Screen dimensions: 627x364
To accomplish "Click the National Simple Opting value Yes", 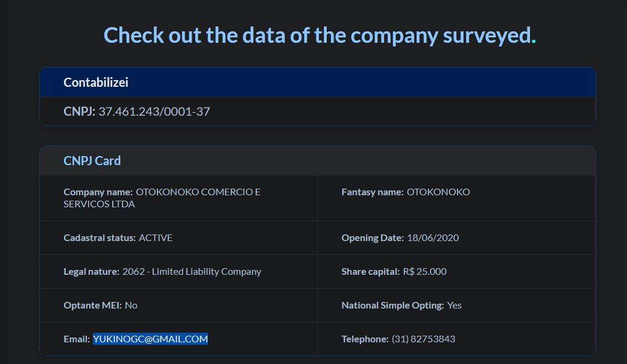I will coord(455,306).
